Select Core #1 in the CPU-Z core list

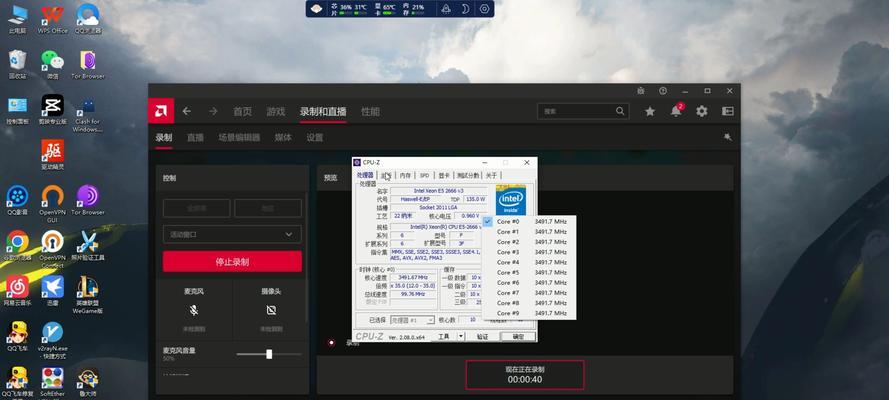(x=529, y=232)
